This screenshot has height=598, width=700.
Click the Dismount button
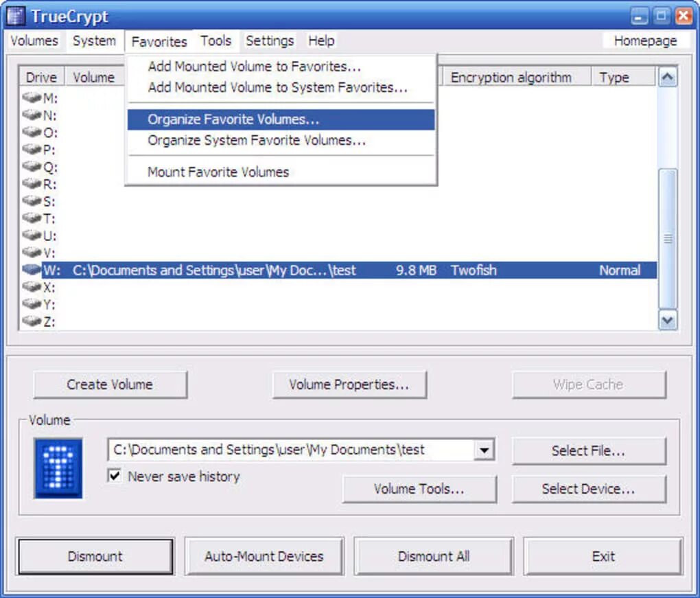pos(95,556)
